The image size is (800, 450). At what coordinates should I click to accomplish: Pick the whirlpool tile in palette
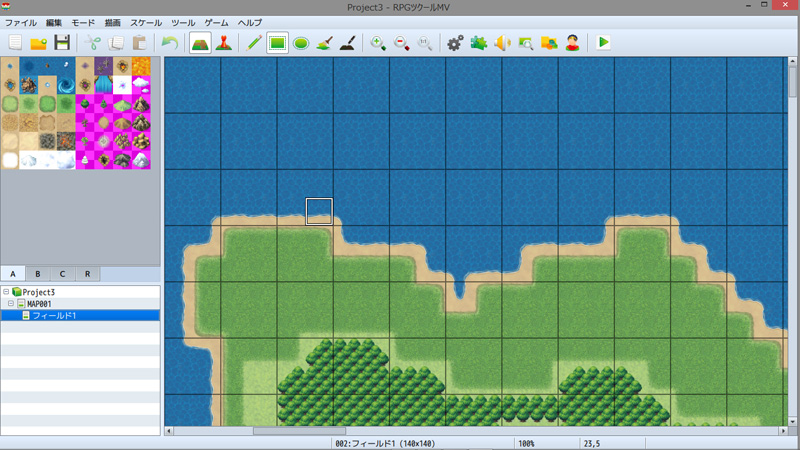coord(66,85)
